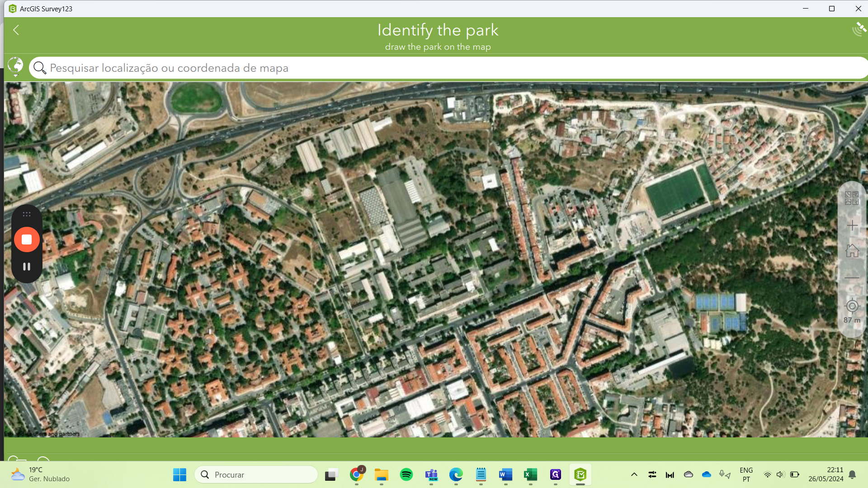The height and width of the screenshot is (488, 868).
Task: Stop the screen recording
Action: point(27,239)
